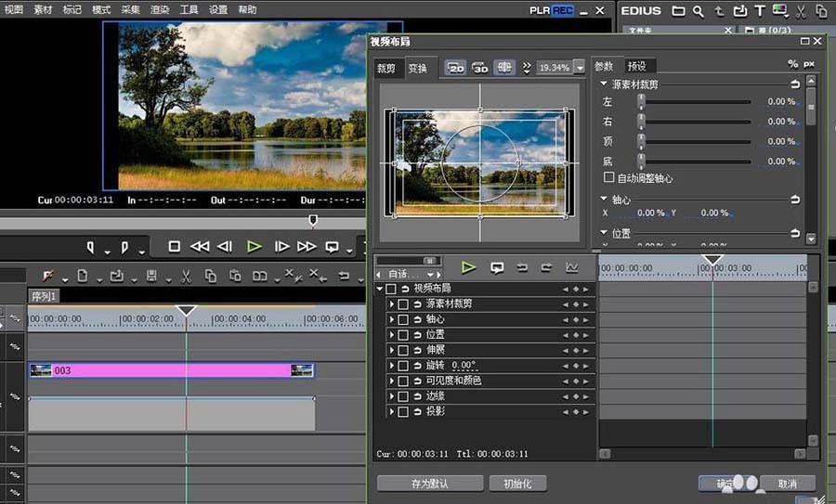Viewport: 836px width, 504px height.
Task: Reset the 源素材裁剪 parameters with its return arrow
Action: (795, 84)
